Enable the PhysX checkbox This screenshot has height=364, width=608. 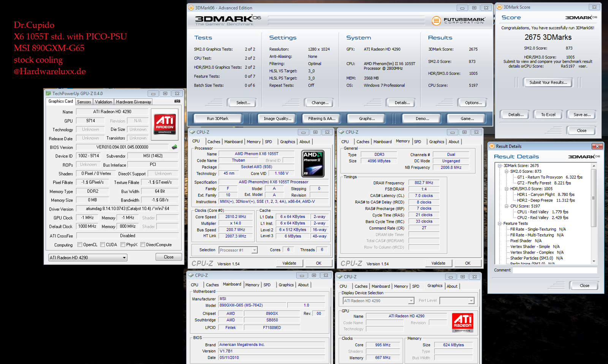tap(123, 245)
